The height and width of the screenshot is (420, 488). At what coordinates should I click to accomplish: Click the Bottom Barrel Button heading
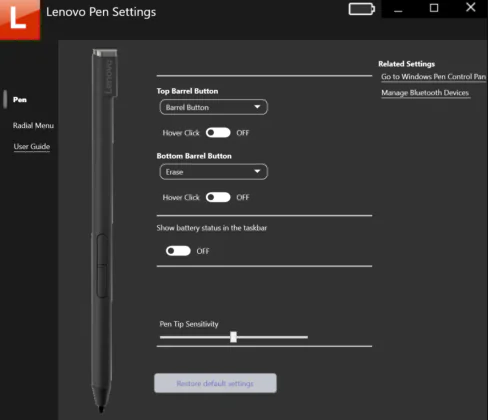[x=194, y=156]
